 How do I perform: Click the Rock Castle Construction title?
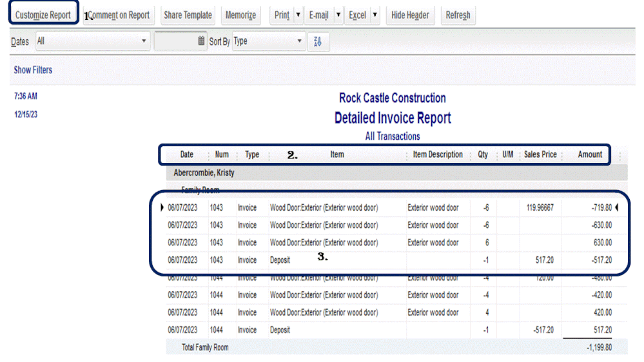point(392,98)
